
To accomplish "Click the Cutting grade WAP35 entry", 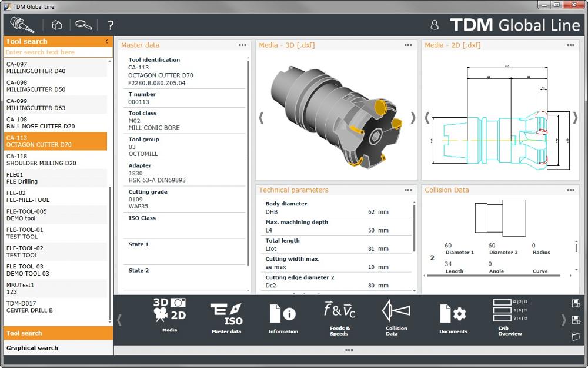I will coord(185,200).
